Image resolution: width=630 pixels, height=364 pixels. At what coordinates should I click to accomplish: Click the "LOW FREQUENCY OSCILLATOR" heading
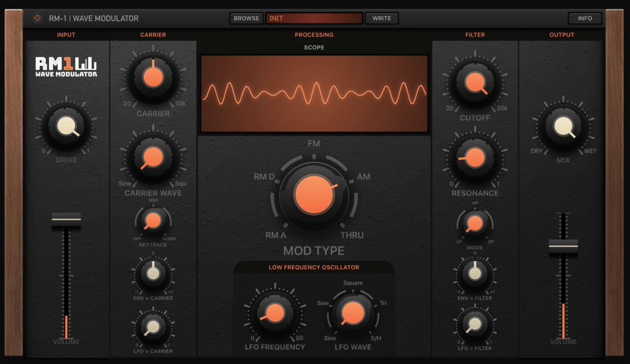(314, 267)
